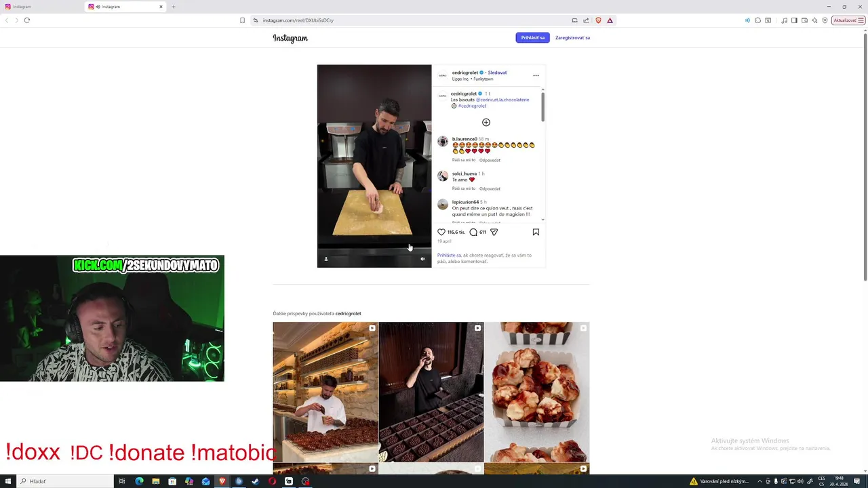Image resolution: width=868 pixels, height=488 pixels.
Task: Click the cedricgrolet username in the caption
Action: pos(464,94)
